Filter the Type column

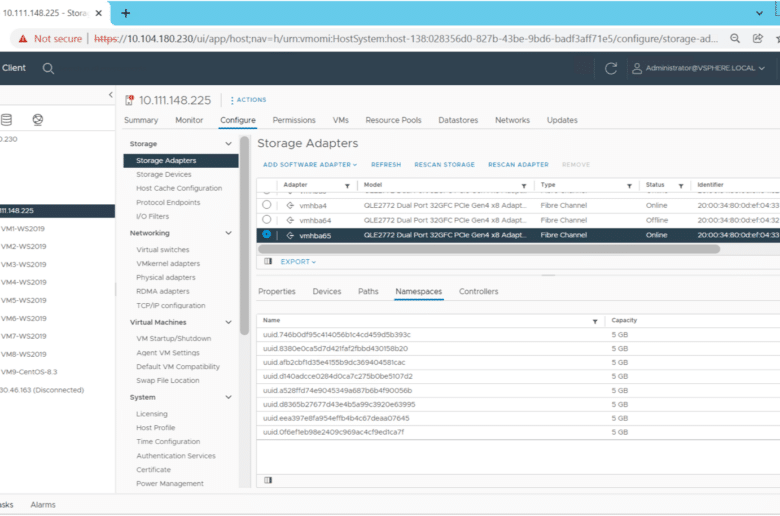[x=629, y=186]
